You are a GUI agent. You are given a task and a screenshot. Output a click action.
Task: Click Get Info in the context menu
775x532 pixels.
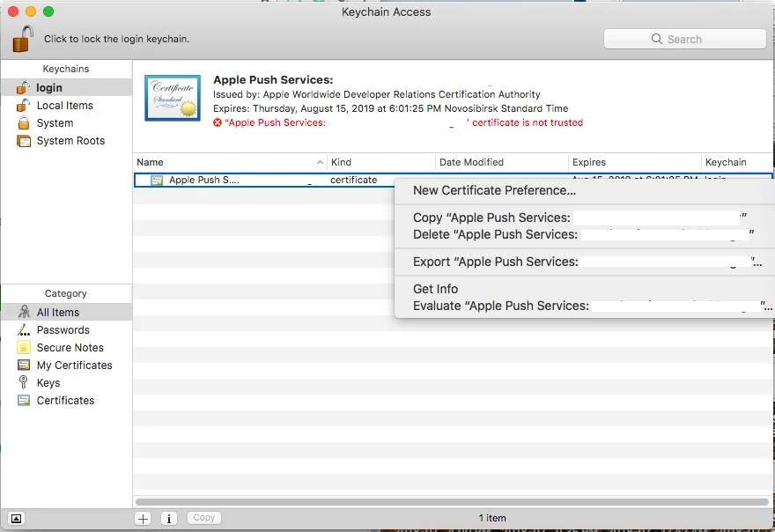(x=434, y=289)
